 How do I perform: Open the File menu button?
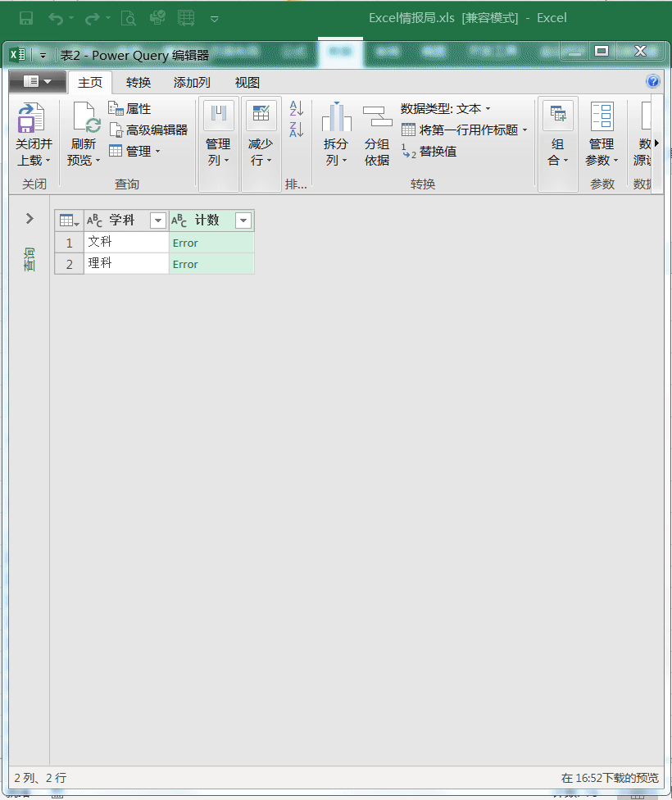(x=37, y=82)
